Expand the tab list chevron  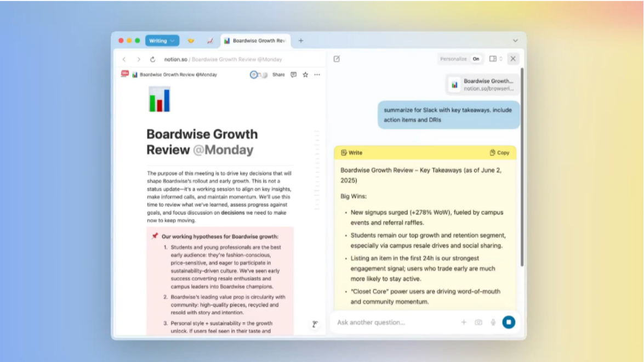pos(515,41)
